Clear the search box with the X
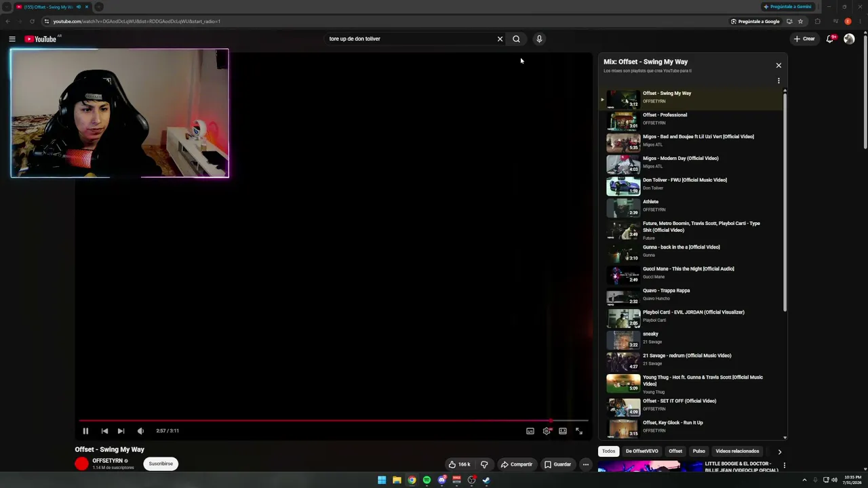Screen dimensions: 868x488 500,39
